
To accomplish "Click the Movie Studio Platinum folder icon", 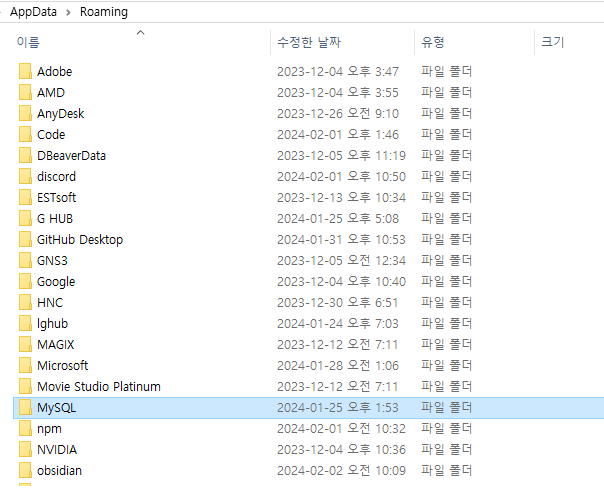I will (x=25, y=386).
